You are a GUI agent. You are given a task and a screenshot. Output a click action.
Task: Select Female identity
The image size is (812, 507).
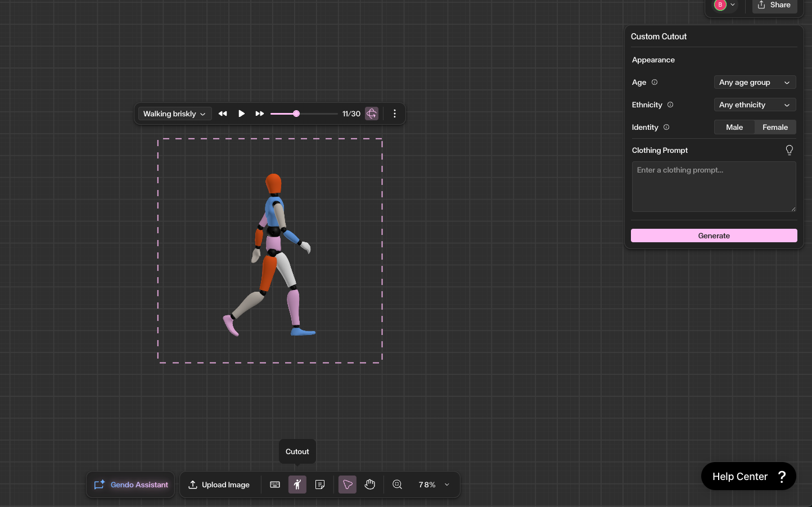click(x=775, y=127)
